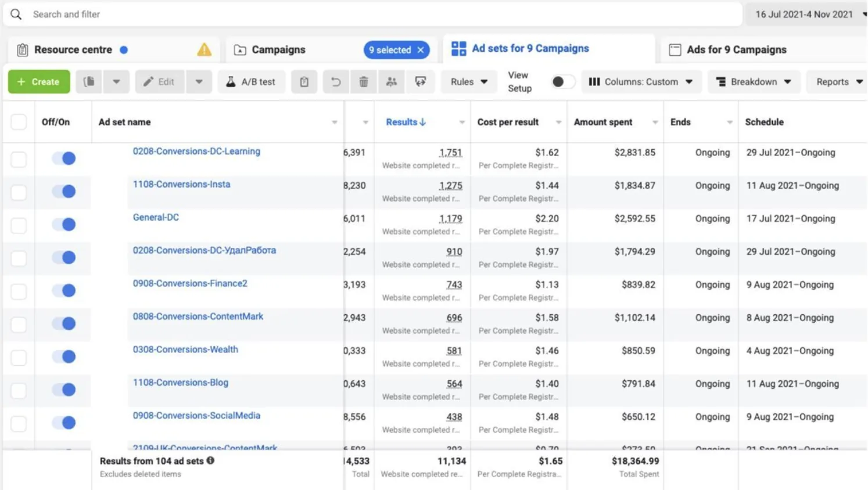Click the undo arrow icon
Screen dimensions: 868x490
coord(336,82)
